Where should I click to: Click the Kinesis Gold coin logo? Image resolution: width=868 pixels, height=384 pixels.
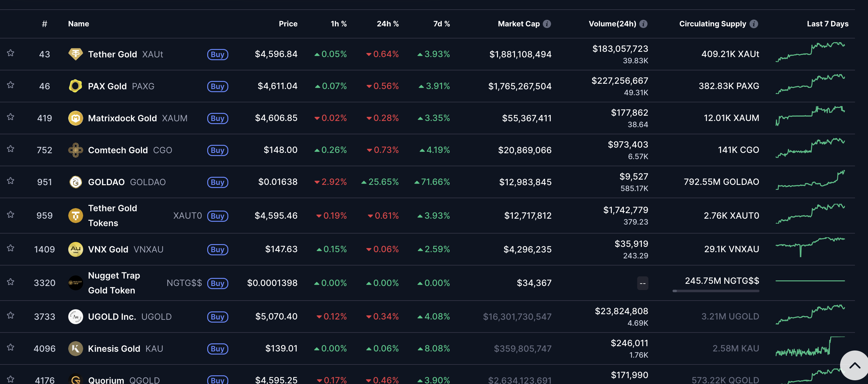75,348
